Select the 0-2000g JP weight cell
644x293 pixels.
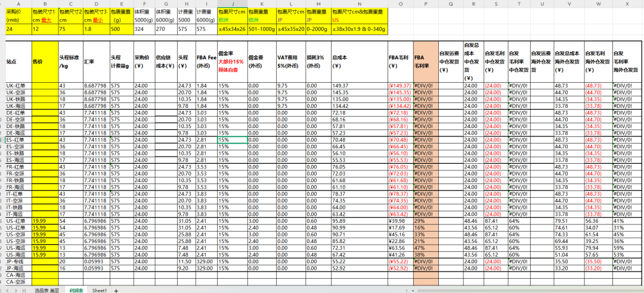point(318,30)
